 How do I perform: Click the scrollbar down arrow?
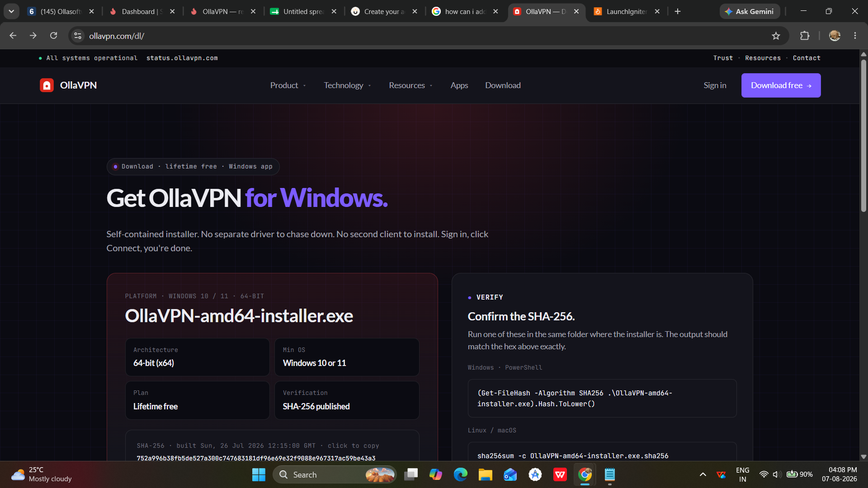863,457
